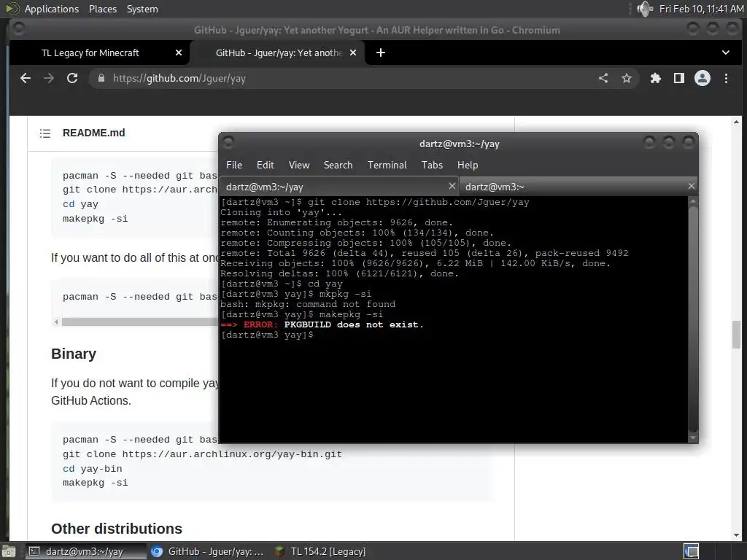This screenshot has height=560, width=747.
Task: Close the dartz@vm3:~/yay terminal tab
Action: click(x=452, y=186)
